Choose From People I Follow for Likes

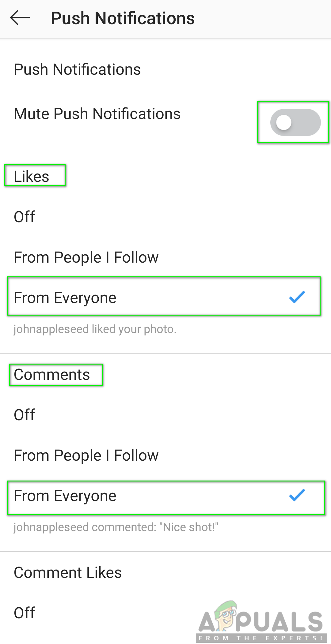coord(86,257)
